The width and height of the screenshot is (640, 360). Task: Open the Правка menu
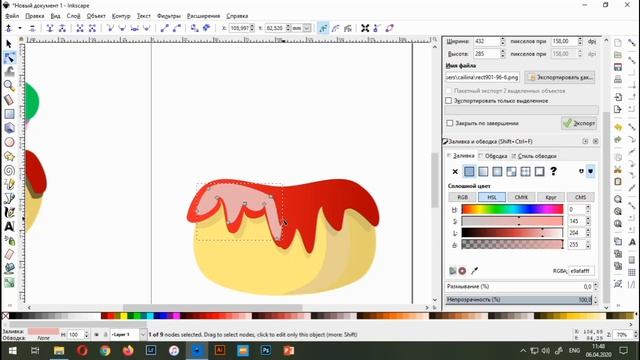tap(35, 16)
